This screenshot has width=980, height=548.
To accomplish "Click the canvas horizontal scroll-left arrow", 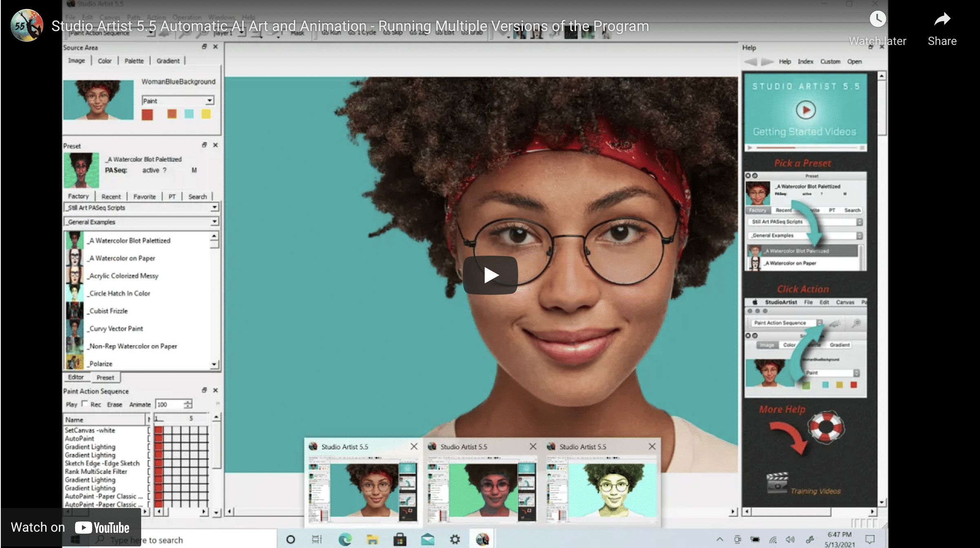I will pos(230,511).
